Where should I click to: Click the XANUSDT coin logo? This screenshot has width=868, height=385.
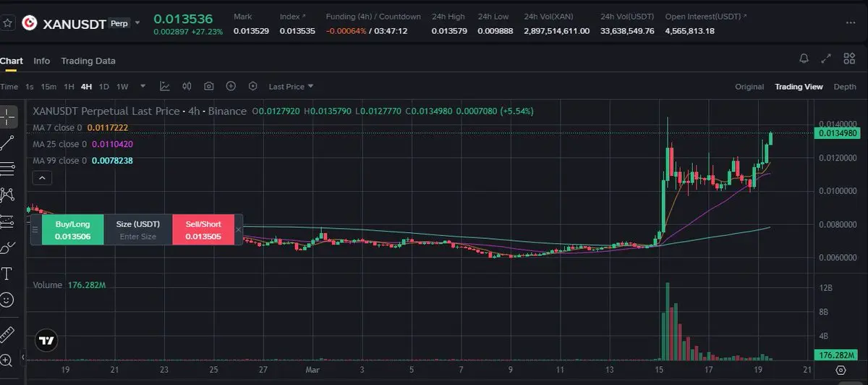point(30,22)
